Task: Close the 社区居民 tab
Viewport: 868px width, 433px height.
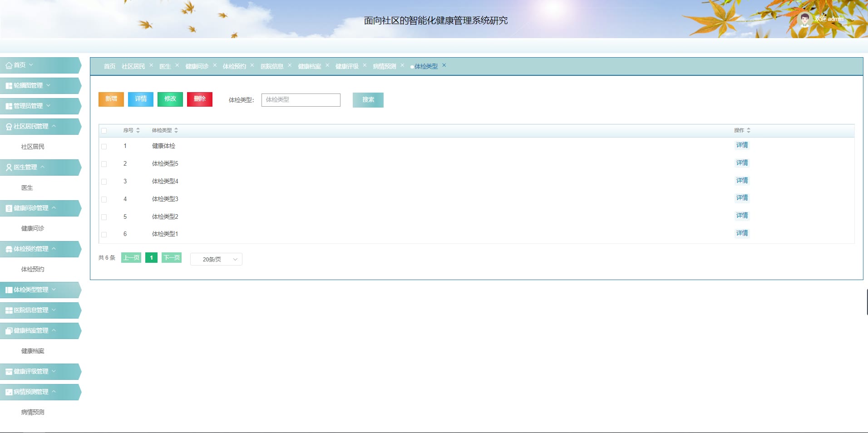Action: (x=151, y=65)
